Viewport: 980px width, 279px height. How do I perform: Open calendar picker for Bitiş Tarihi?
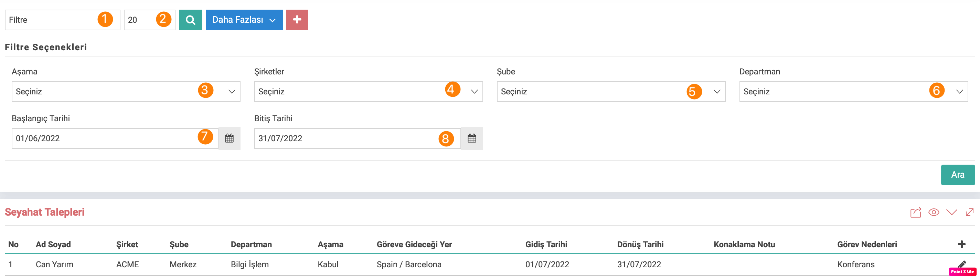pos(472,138)
